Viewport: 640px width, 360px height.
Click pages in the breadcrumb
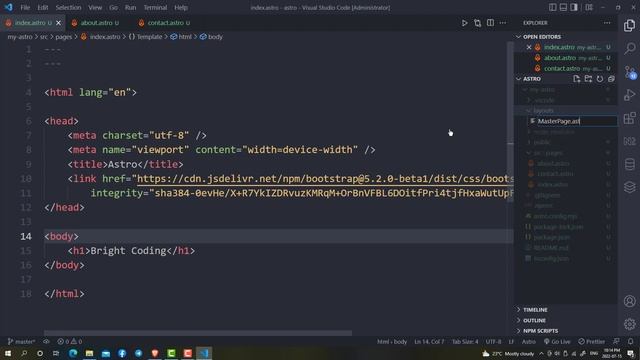point(64,37)
